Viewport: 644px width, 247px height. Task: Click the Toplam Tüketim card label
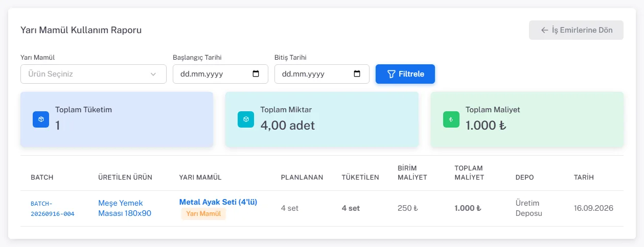click(83, 109)
